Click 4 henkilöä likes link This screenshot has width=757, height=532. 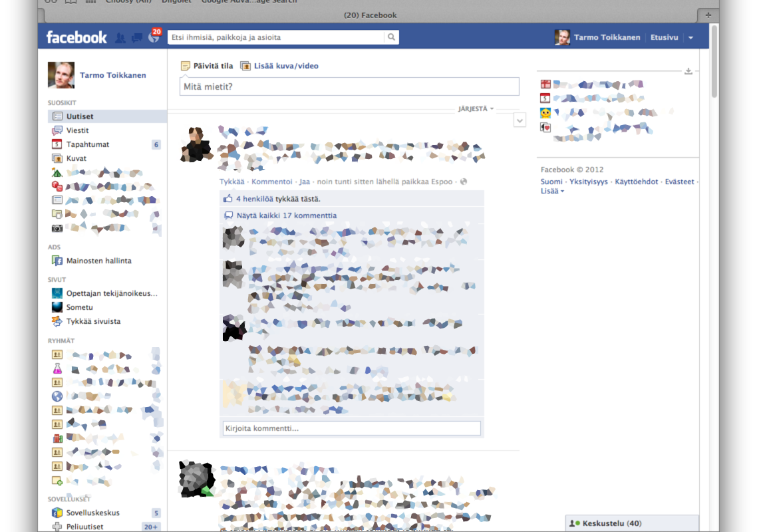pos(254,199)
